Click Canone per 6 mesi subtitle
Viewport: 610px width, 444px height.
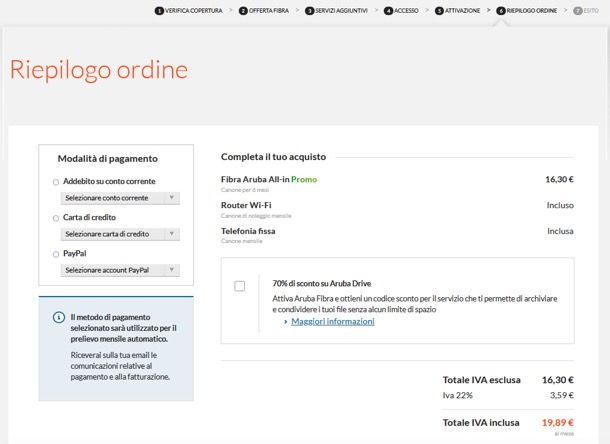point(245,190)
